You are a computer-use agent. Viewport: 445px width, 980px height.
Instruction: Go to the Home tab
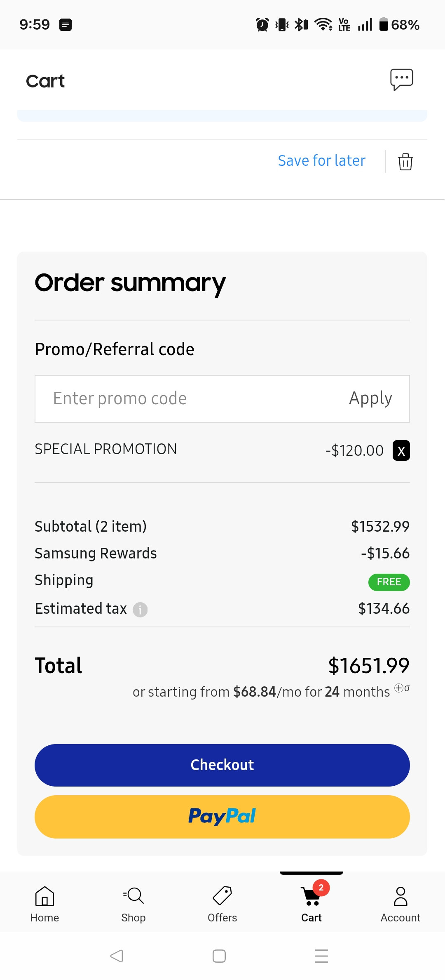[44, 902]
